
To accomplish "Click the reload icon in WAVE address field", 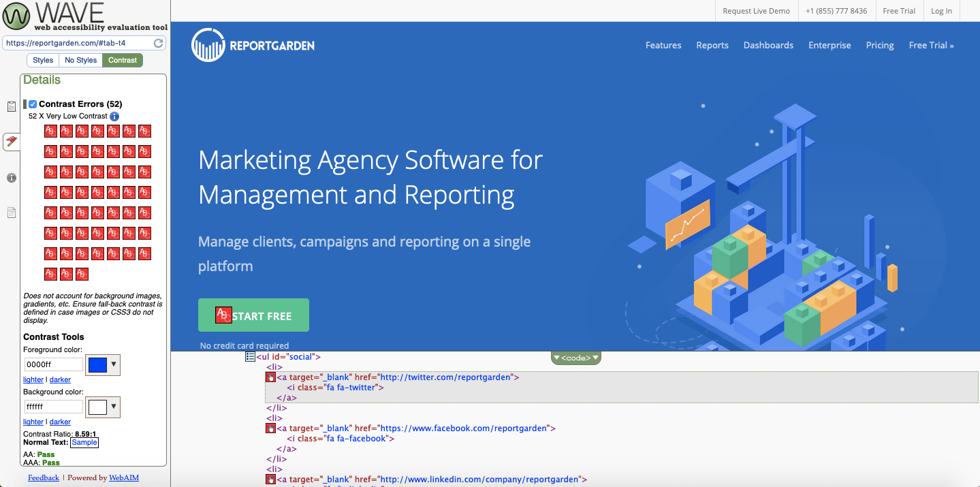I will (x=159, y=43).
